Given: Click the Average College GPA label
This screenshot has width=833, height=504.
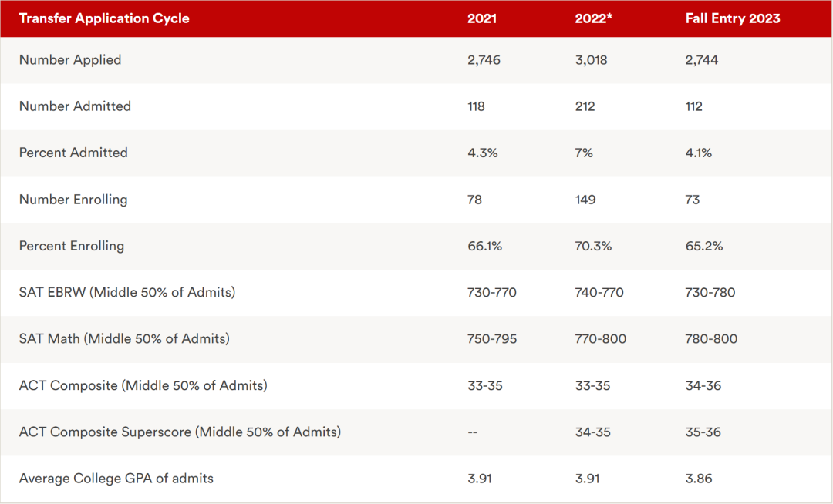Looking at the screenshot, I should 116,479.
